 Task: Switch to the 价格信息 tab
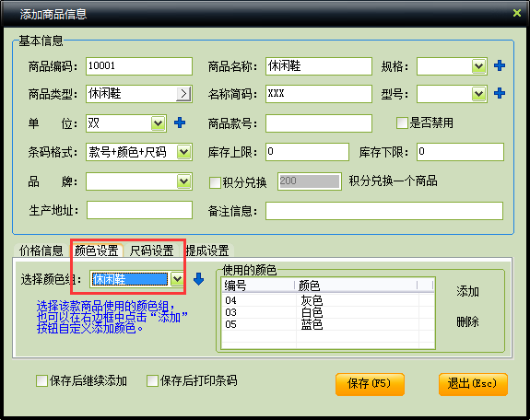click(x=41, y=251)
